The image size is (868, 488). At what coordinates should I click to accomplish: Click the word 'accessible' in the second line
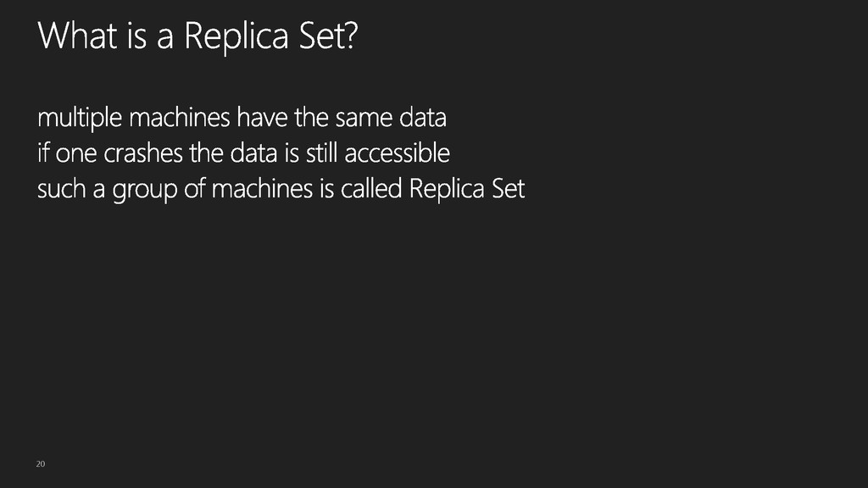point(398,152)
